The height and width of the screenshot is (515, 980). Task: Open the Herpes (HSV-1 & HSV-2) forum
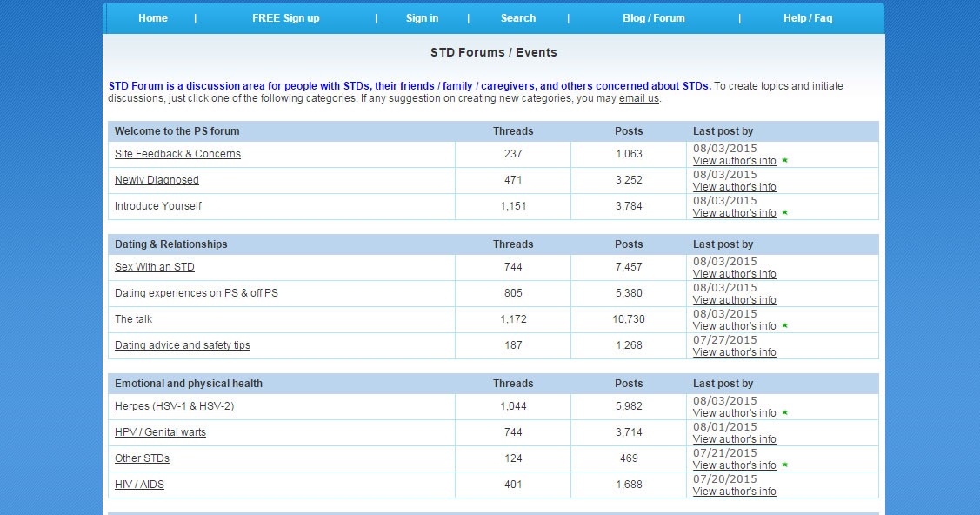coord(175,406)
